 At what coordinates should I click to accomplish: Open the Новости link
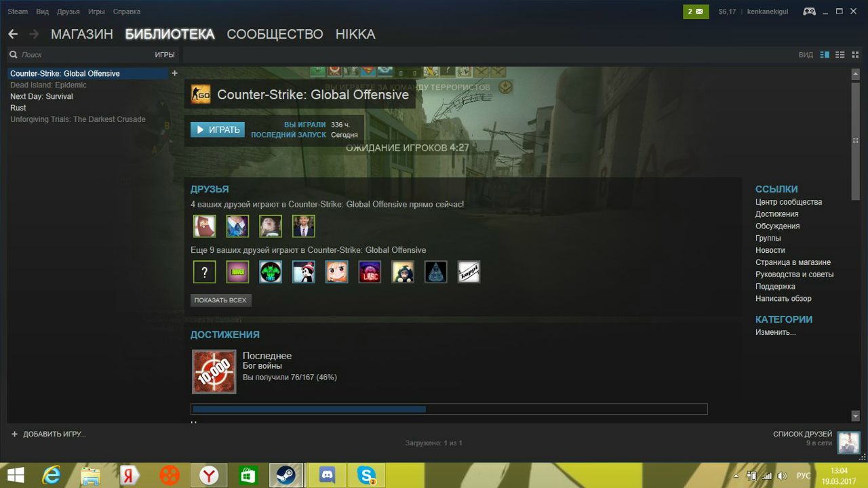pyautogui.click(x=770, y=251)
